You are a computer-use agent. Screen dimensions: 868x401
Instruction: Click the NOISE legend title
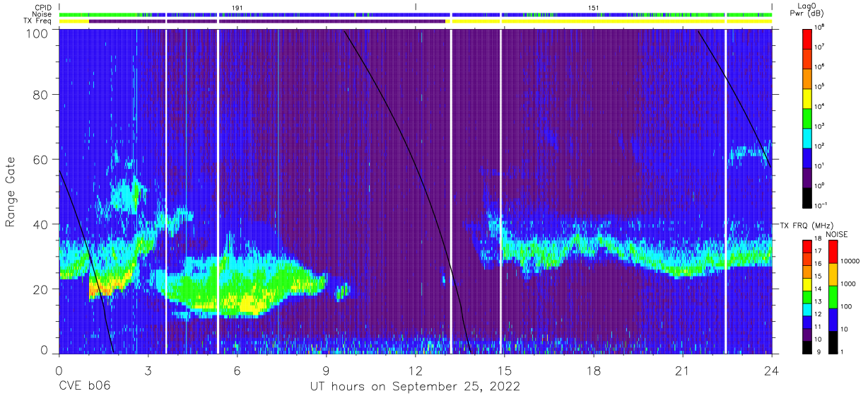click(x=837, y=233)
